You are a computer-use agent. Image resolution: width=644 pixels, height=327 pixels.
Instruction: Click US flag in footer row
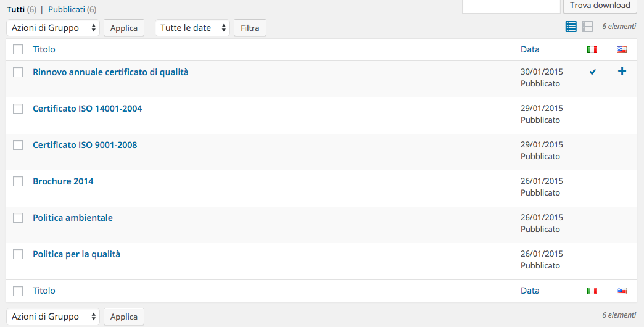(622, 291)
